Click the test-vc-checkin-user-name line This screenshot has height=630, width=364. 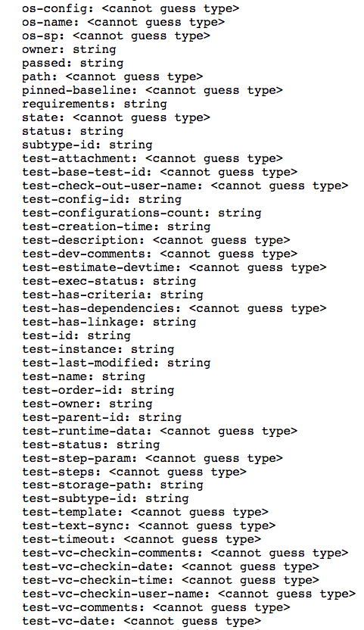pyautogui.click(x=189, y=594)
